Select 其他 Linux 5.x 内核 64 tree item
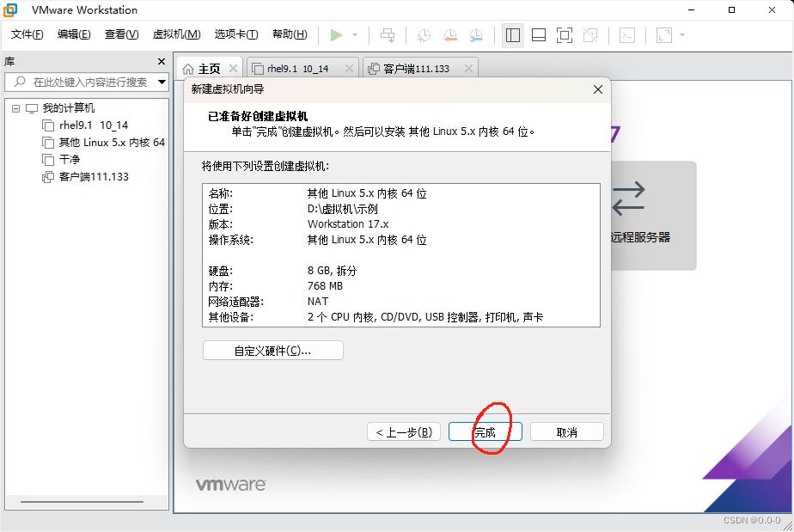 coord(112,143)
